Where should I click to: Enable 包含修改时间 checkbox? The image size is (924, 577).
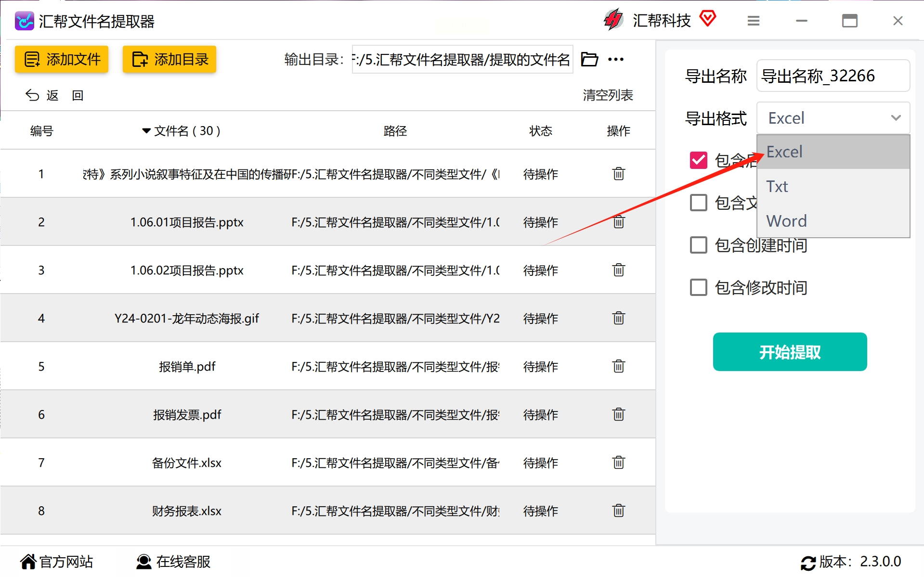[x=698, y=287]
